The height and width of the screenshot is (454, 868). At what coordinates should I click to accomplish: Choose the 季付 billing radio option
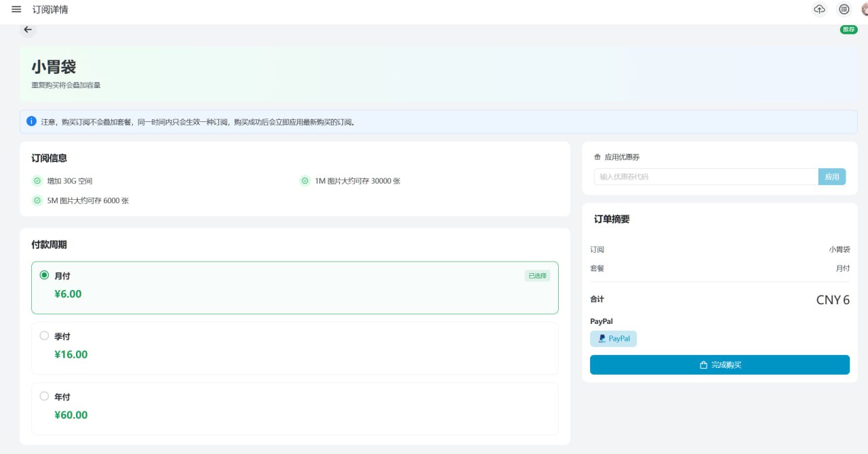[45, 335]
